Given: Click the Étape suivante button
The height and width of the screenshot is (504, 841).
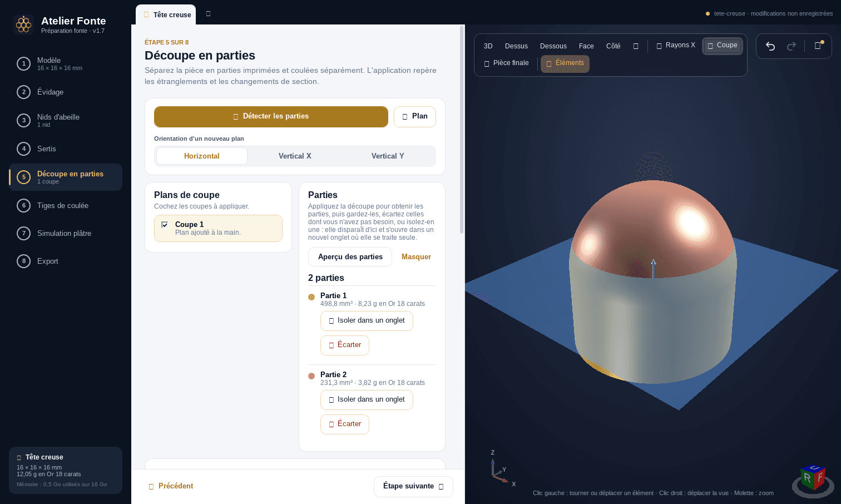Looking at the screenshot, I should click(x=413, y=487).
